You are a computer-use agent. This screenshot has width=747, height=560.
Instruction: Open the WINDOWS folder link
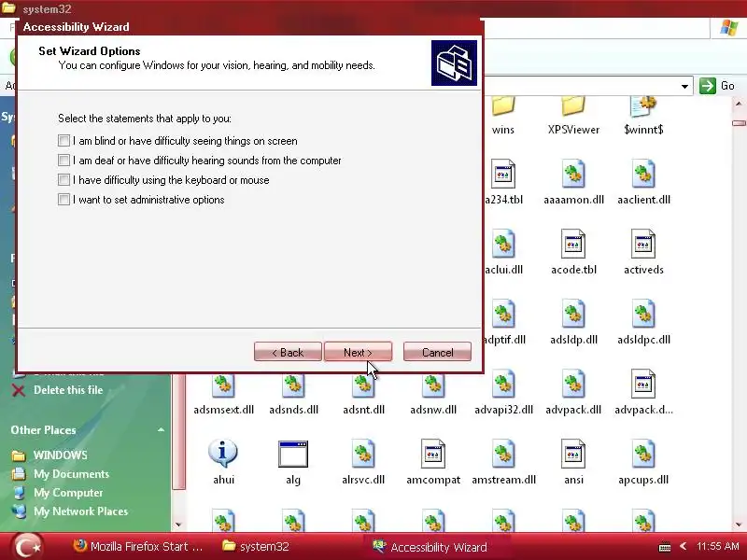(60, 455)
